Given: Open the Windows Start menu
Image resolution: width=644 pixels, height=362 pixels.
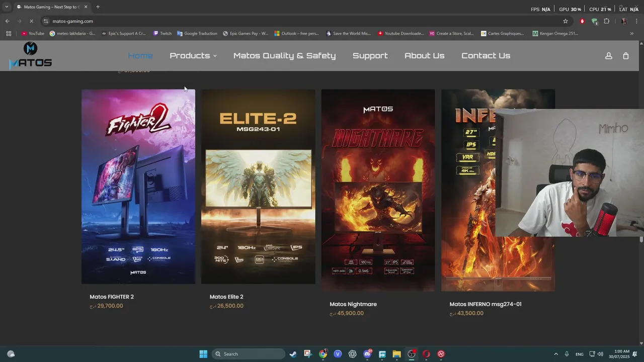Looking at the screenshot, I should click(x=203, y=354).
